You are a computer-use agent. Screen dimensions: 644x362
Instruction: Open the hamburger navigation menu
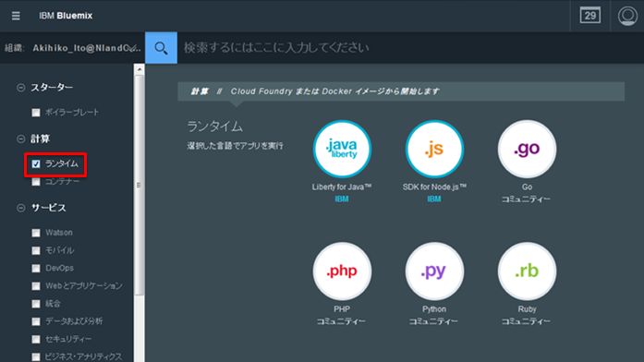tap(16, 16)
